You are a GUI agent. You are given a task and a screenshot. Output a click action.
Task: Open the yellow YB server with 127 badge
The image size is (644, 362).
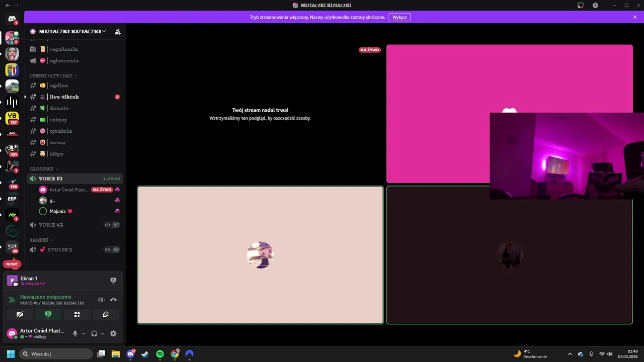12,118
